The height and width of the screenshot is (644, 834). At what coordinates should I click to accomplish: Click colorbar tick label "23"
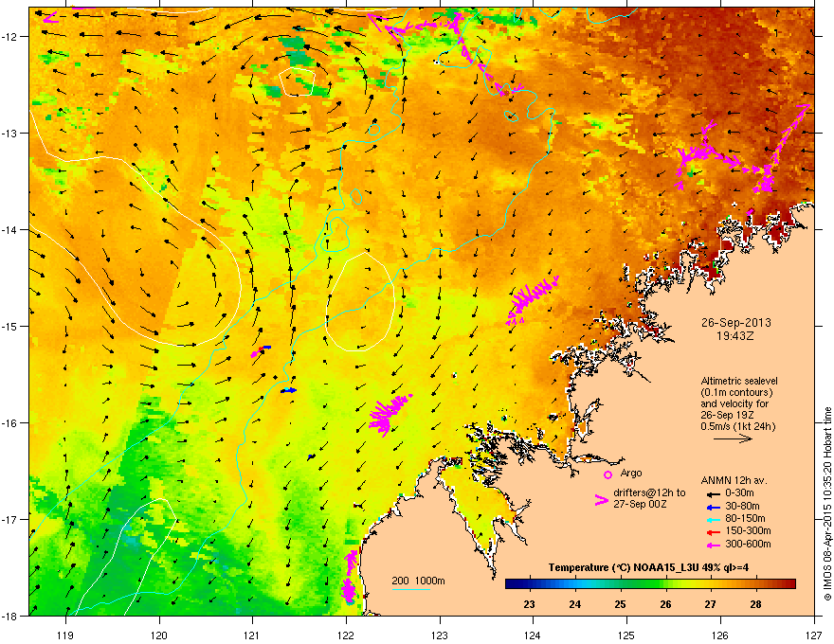point(529,604)
